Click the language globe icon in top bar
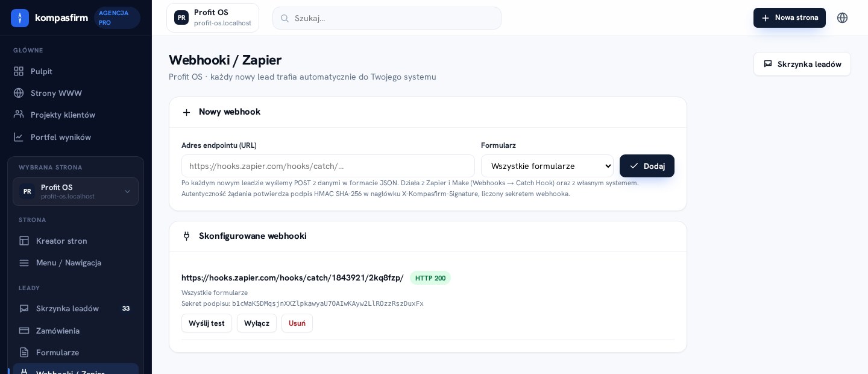Screen dimensions: 868x374 tap(843, 18)
